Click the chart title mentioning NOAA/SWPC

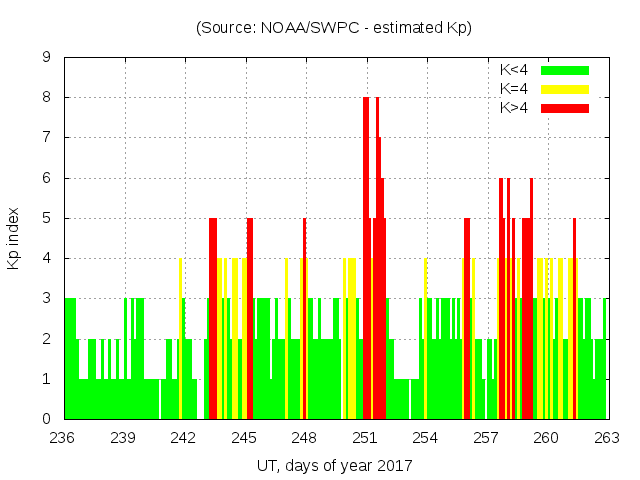coord(333,27)
